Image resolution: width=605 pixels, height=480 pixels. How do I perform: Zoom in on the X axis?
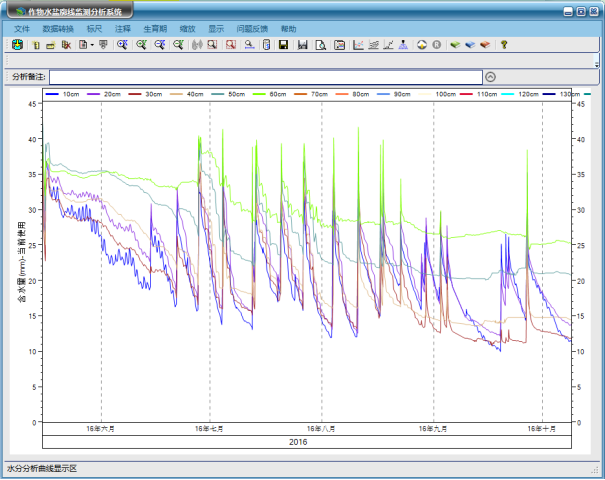pos(122,45)
